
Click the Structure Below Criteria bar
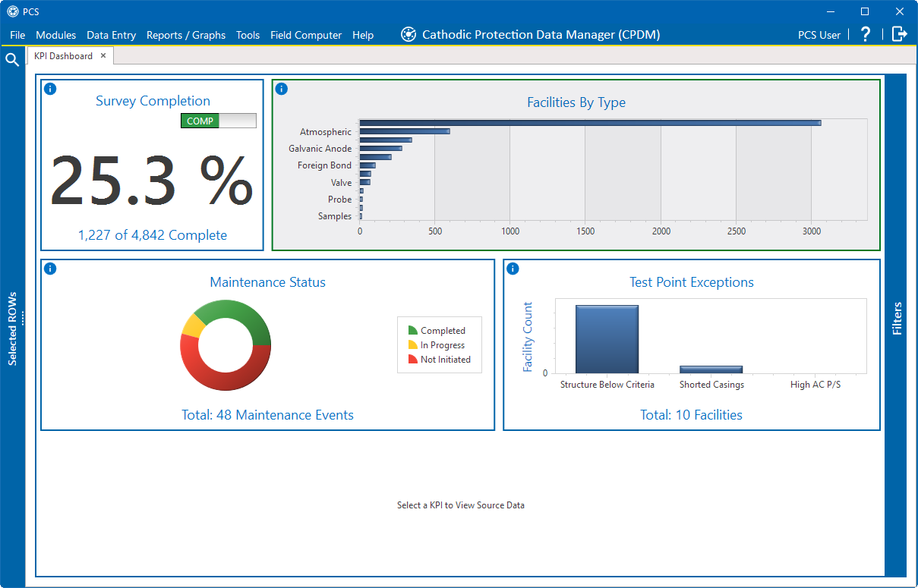coord(607,338)
